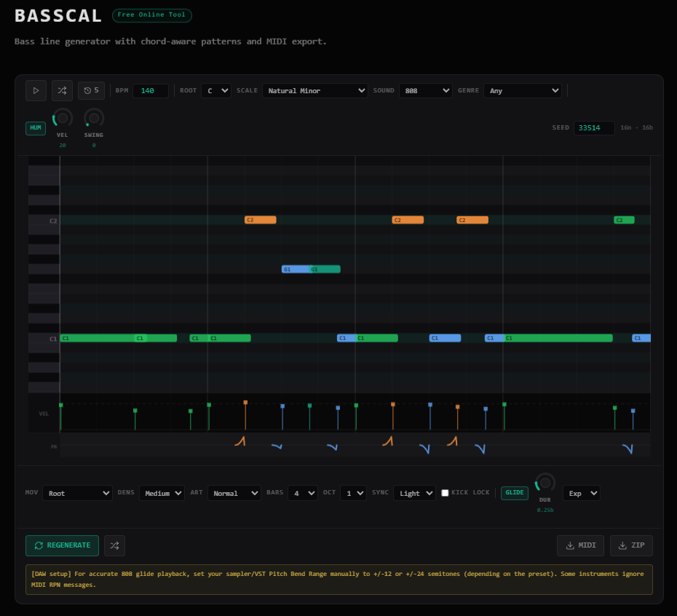Click the last blue downward pitch bend curve
This screenshot has width=677, height=616.
point(627,449)
